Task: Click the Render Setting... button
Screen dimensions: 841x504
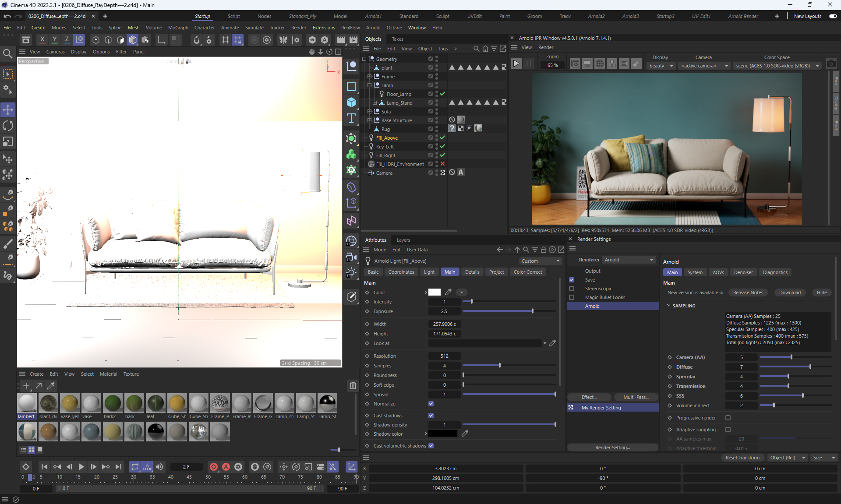Action: 612,448
